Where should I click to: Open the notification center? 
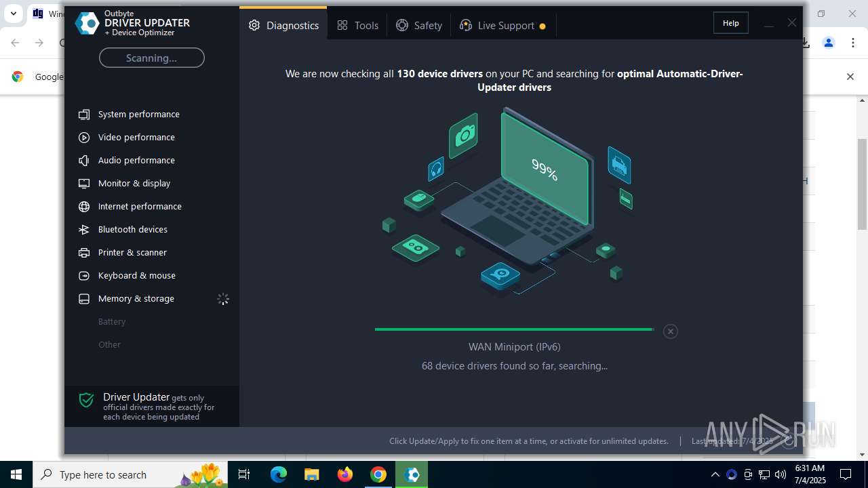point(846,474)
